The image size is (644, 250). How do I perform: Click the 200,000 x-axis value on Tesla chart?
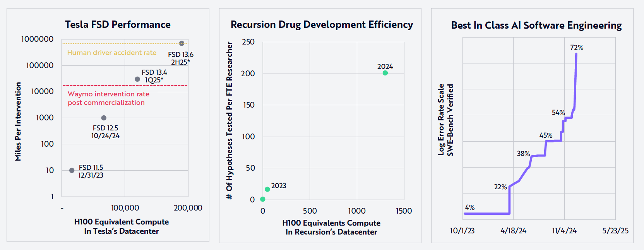(x=188, y=208)
